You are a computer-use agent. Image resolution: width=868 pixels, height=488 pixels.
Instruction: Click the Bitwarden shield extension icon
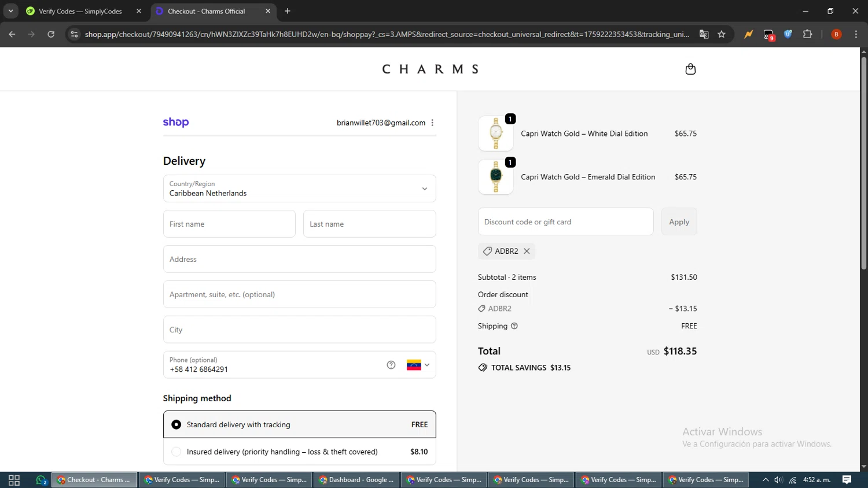click(x=788, y=34)
